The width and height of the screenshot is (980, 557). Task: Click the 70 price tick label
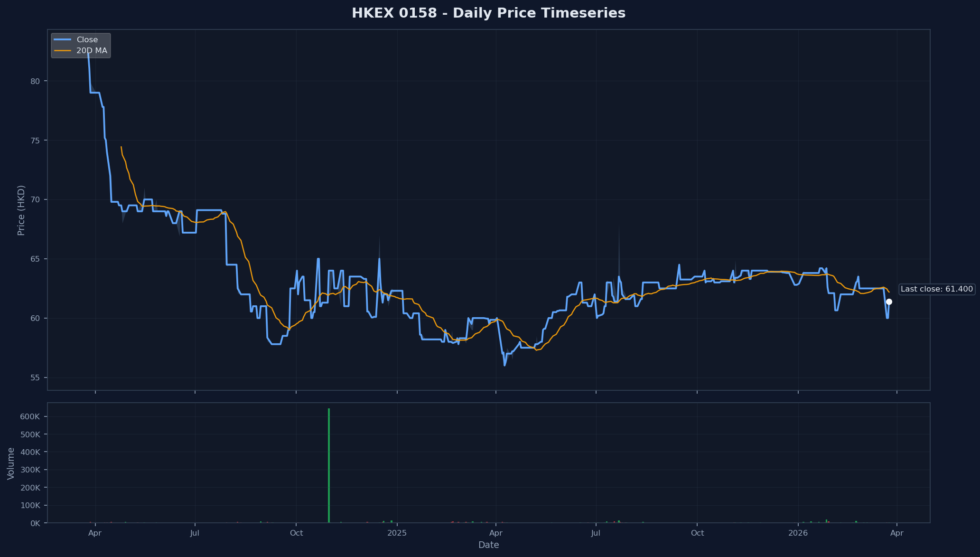click(35, 200)
